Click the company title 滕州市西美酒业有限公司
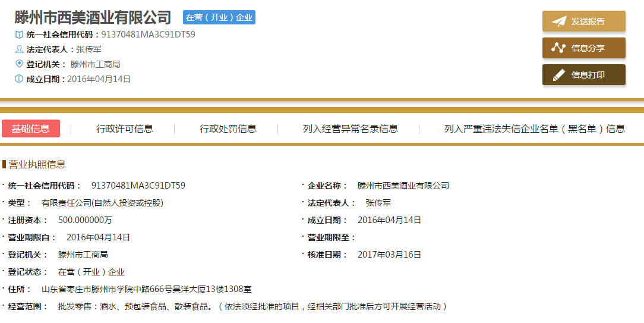 [x=93, y=18]
